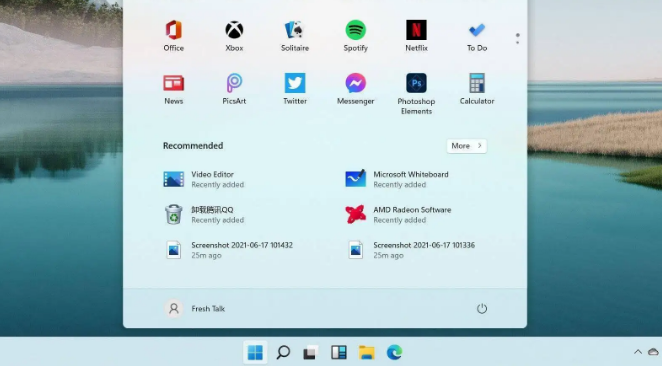Launch Spotify

click(355, 36)
